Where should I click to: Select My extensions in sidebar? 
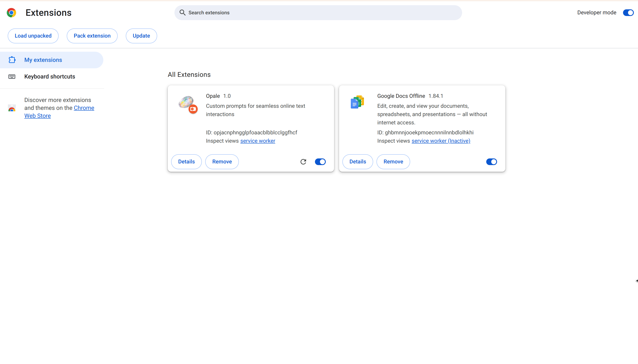coord(43,60)
